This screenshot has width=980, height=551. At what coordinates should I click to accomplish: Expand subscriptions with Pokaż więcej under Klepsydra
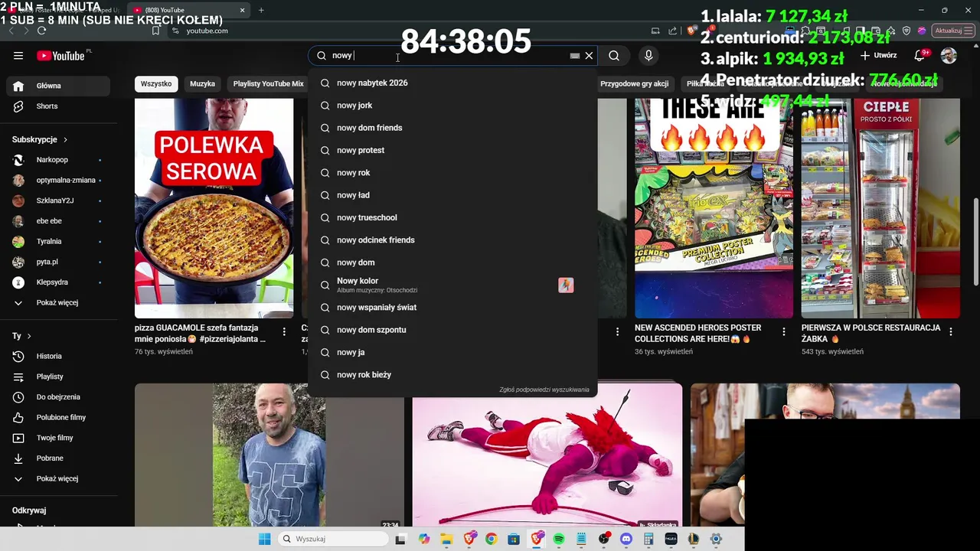[58, 302]
